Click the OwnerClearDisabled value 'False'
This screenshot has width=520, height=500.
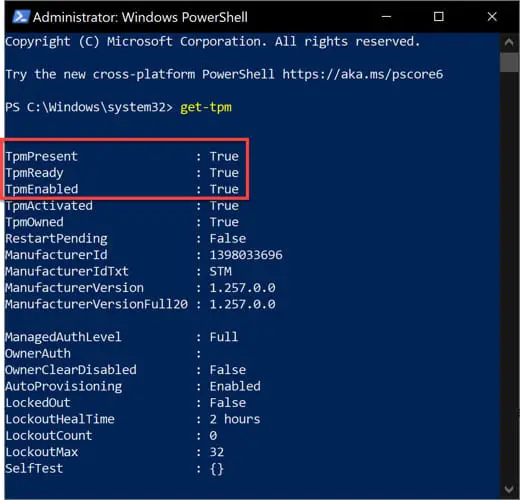tap(228, 370)
